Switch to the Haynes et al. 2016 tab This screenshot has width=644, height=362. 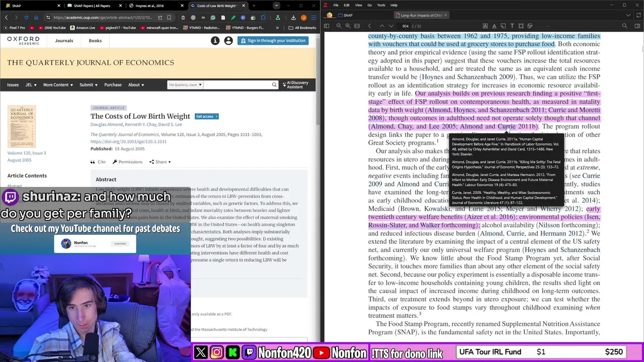coord(155,6)
